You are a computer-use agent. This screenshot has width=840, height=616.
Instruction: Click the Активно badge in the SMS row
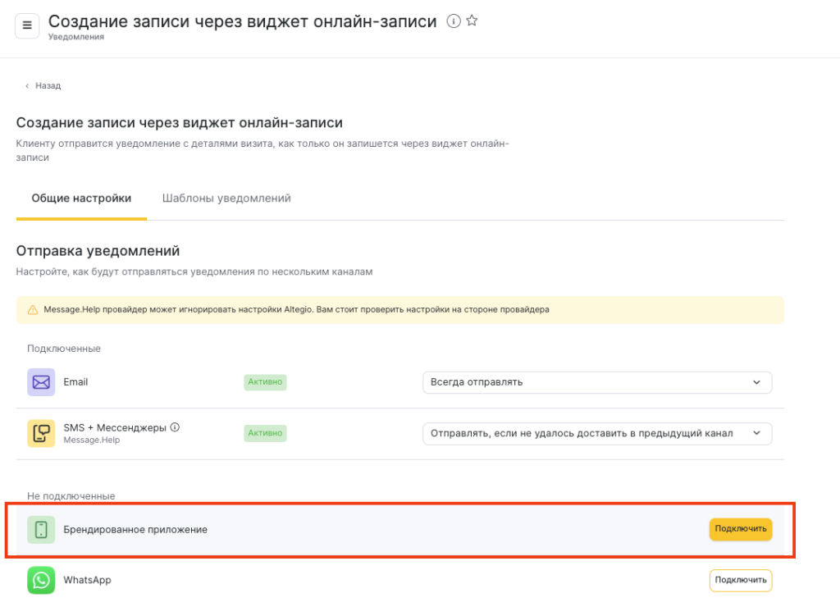pyautogui.click(x=265, y=432)
